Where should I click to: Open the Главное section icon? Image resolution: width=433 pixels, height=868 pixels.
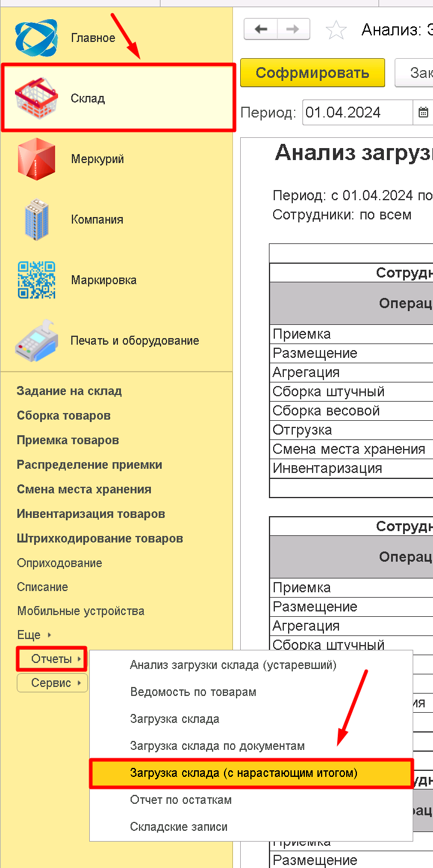pyautogui.click(x=37, y=37)
